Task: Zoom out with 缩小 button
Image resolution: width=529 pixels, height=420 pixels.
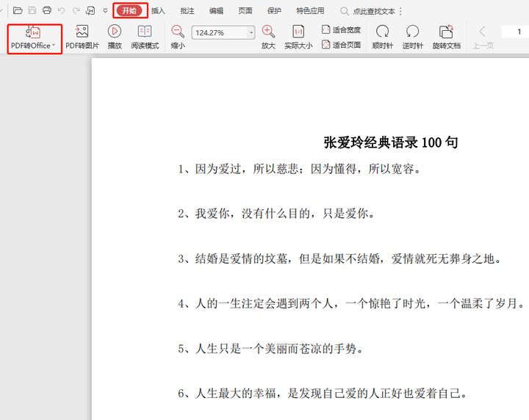Action: (178, 37)
